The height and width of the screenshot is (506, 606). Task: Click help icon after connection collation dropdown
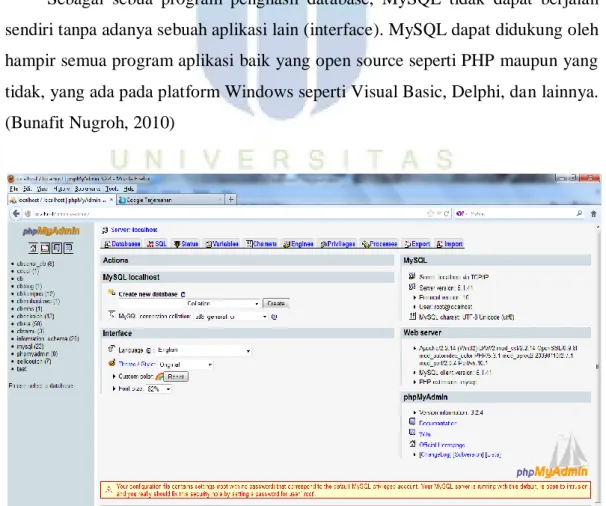274,317
